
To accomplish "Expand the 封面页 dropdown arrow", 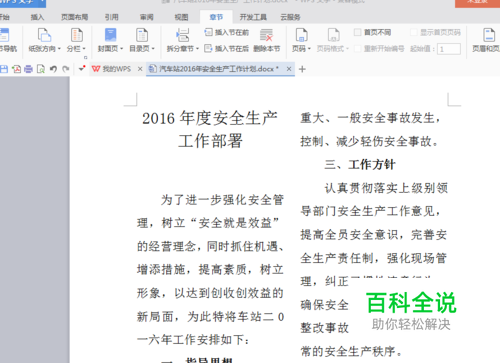I will point(121,49).
